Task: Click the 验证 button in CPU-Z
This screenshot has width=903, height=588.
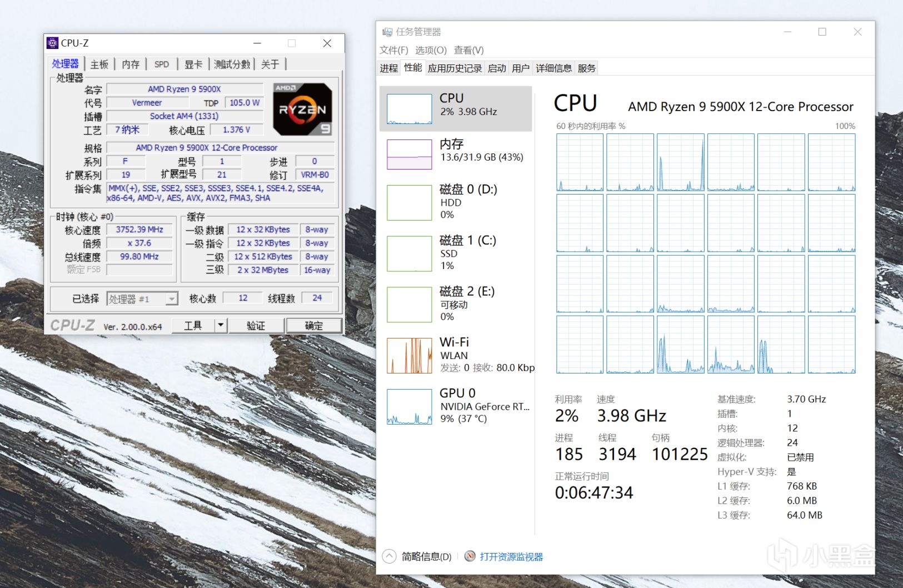Action: tap(256, 325)
